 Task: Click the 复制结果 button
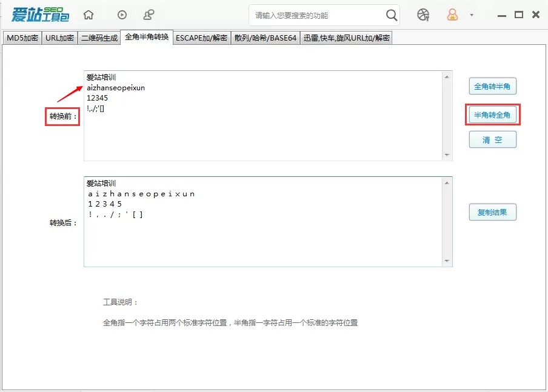(492, 212)
